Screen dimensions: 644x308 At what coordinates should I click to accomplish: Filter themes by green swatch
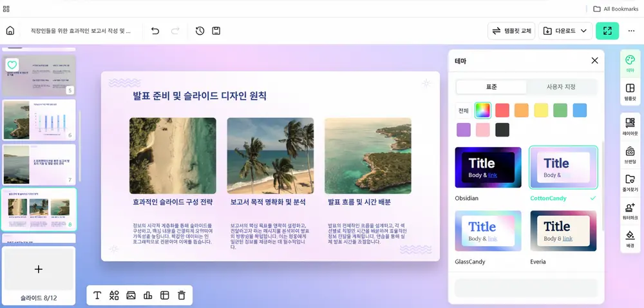560,110
